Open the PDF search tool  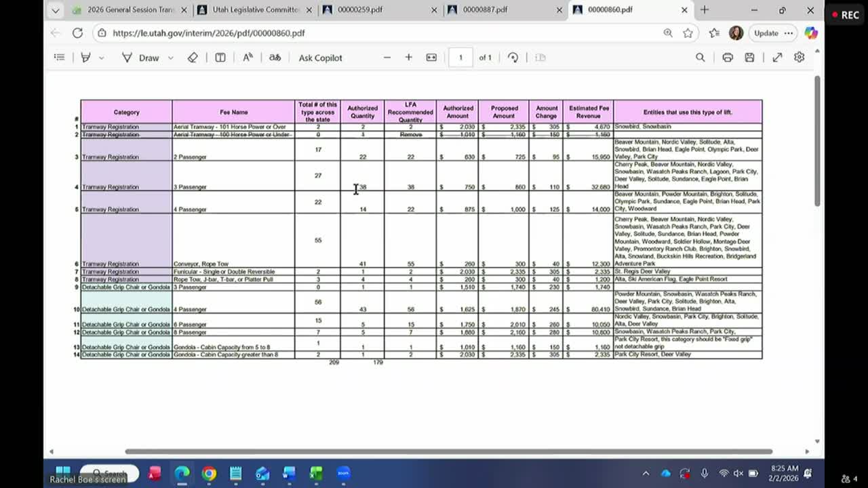(701, 58)
